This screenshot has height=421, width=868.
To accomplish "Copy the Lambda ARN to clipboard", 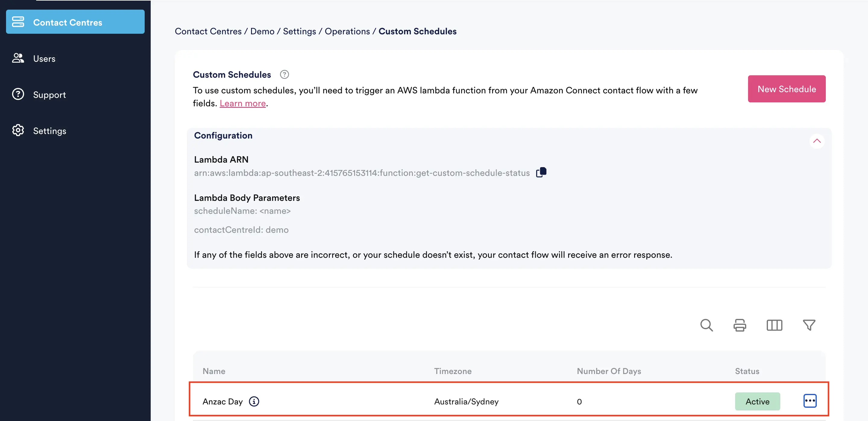I will click(x=541, y=172).
